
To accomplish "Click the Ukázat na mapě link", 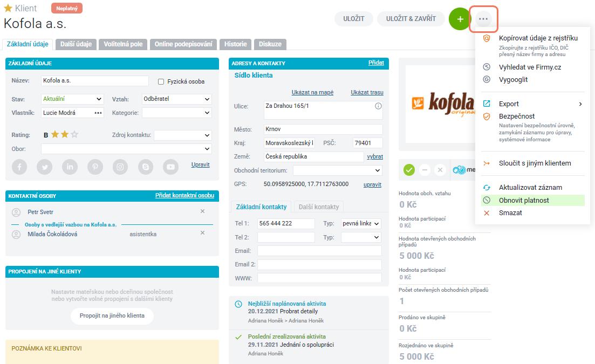I will 312,92.
